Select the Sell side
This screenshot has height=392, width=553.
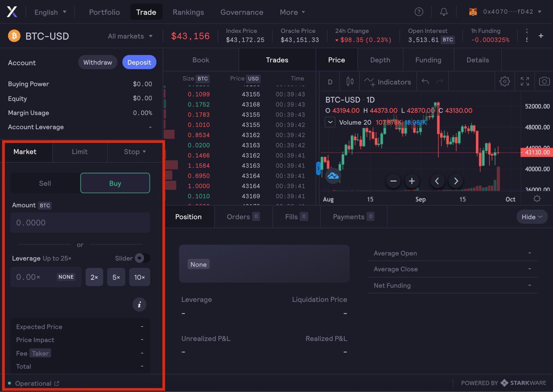(45, 183)
